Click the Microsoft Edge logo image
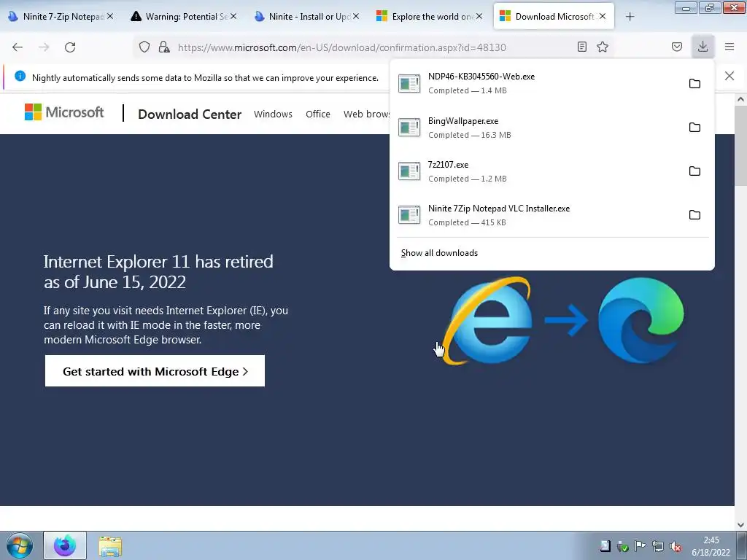This screenshot has height=560, width=747. (640, 321)
